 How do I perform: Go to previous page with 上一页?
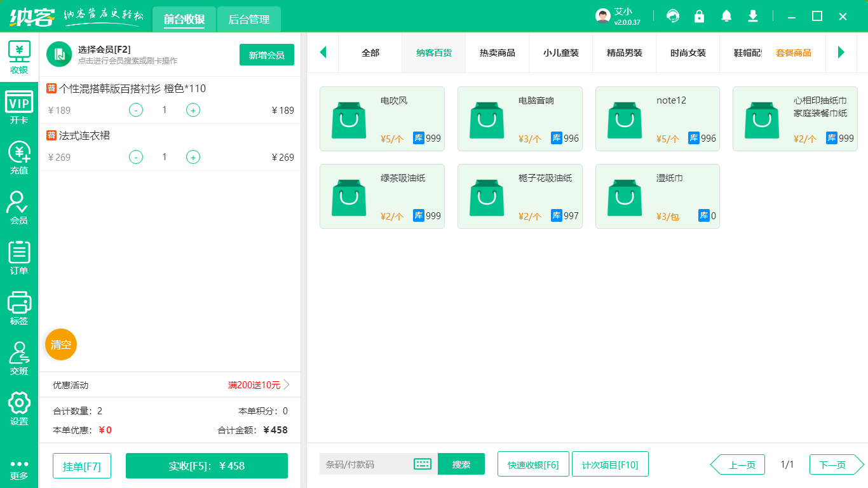click(x=737, y=464)
